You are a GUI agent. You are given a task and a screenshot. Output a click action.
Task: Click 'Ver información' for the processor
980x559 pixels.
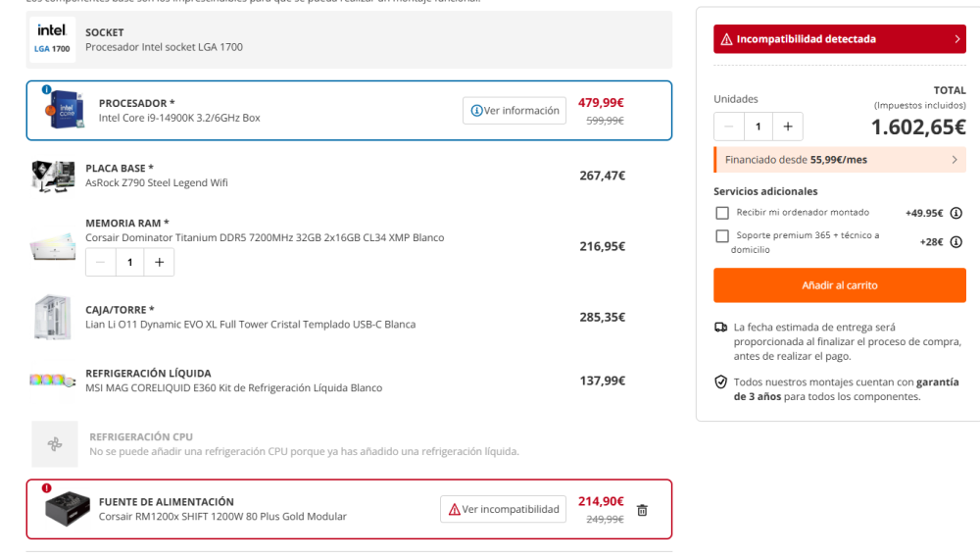point(514,111)
